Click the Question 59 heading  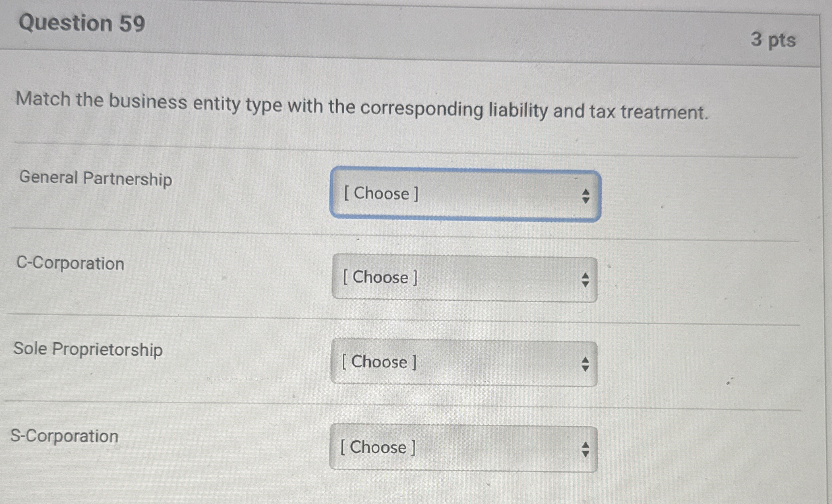[83, 24]
